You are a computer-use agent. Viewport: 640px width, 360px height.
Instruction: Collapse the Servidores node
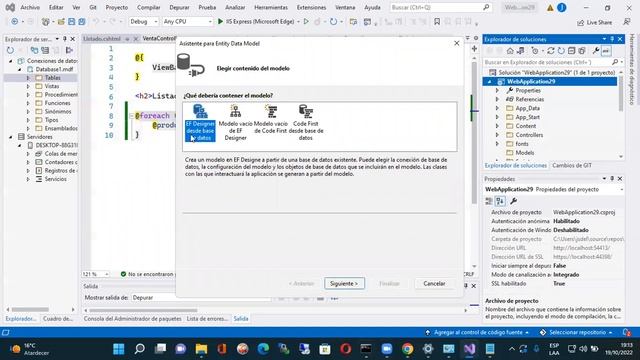click(x=11, y=137)
